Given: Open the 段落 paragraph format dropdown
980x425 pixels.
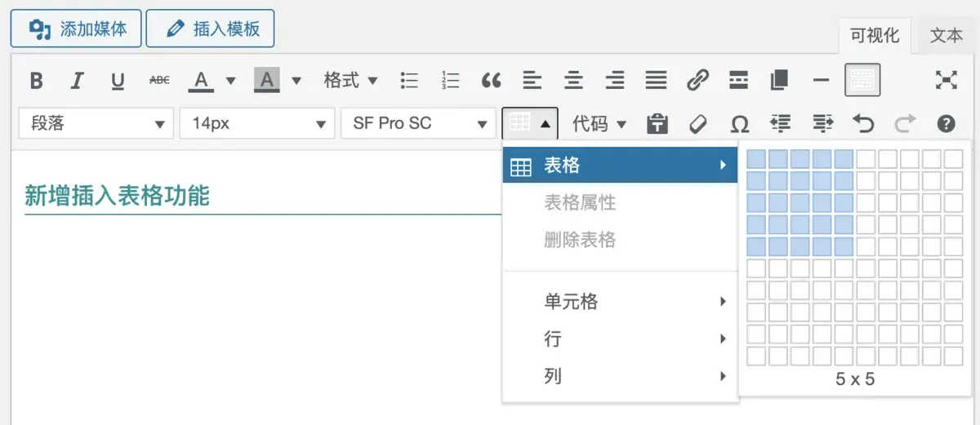Looking at the screenshot, I should click(96, 124).
